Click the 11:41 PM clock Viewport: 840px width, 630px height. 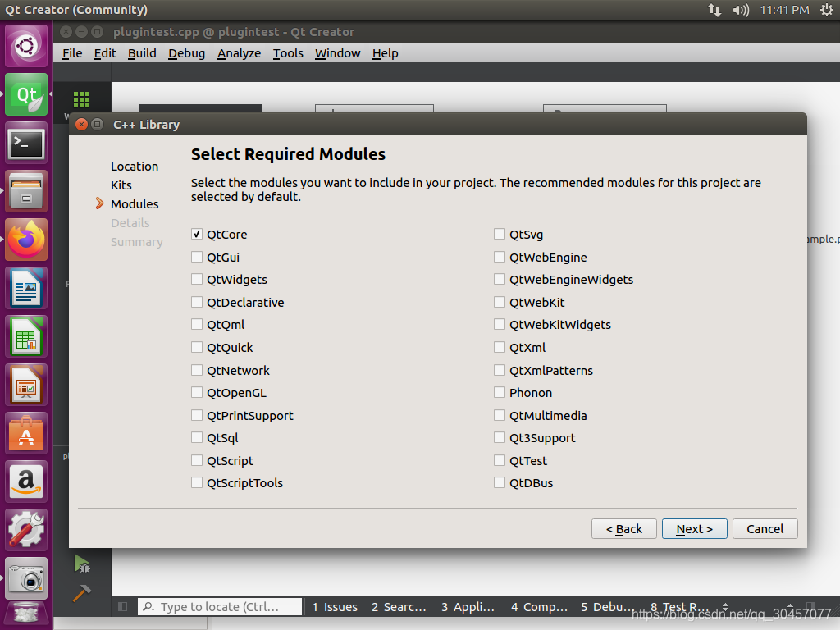(784, 10)
